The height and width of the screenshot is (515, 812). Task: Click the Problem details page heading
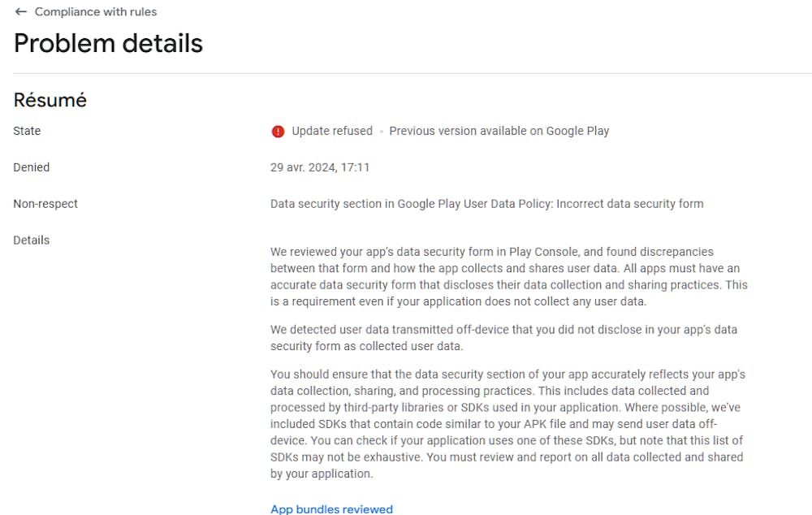[x=108, y=43]
